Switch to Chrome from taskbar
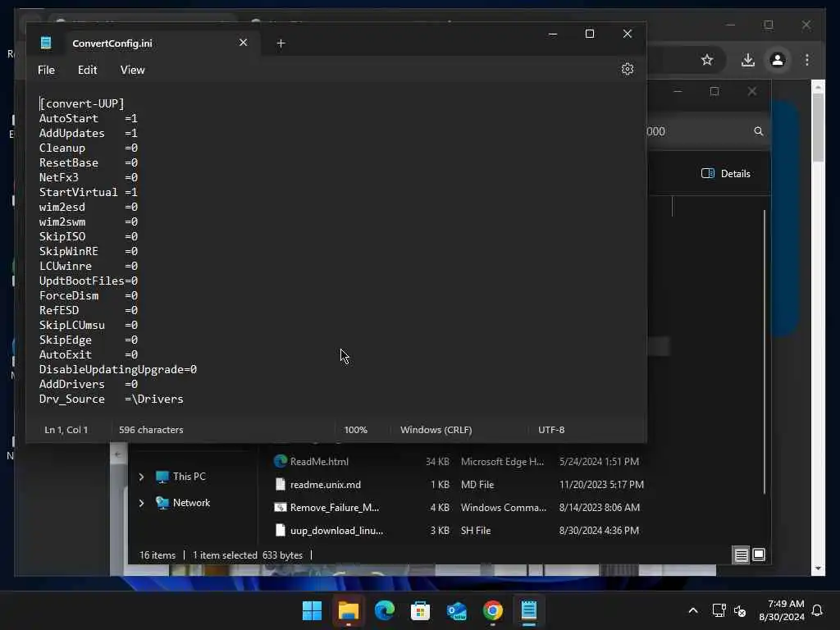The width and height of the screenshot is (840, 630). pos(492,610)
